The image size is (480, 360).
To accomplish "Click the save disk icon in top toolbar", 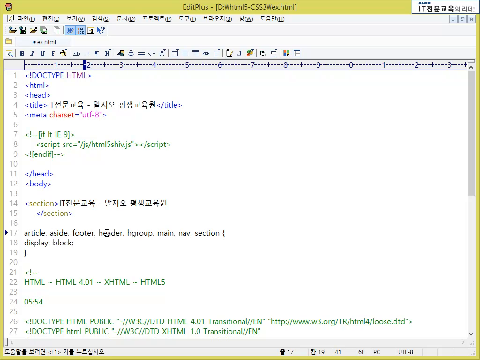I will tap(23, 30).
